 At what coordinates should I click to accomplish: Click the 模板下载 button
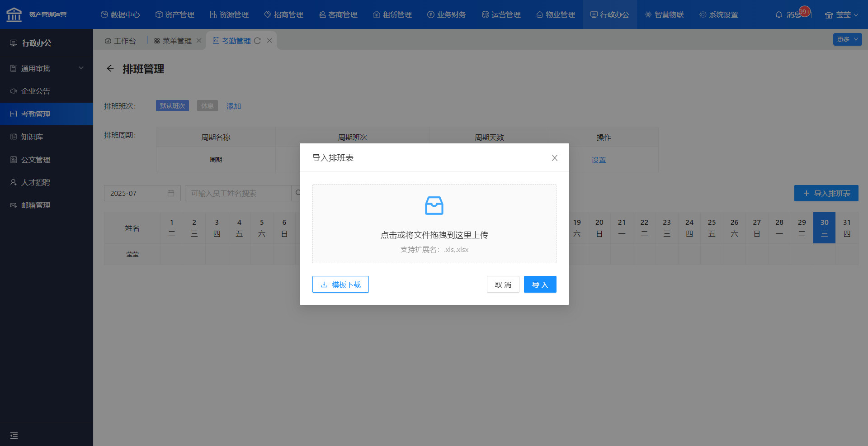pyautogui.click(x=340, y=285)
